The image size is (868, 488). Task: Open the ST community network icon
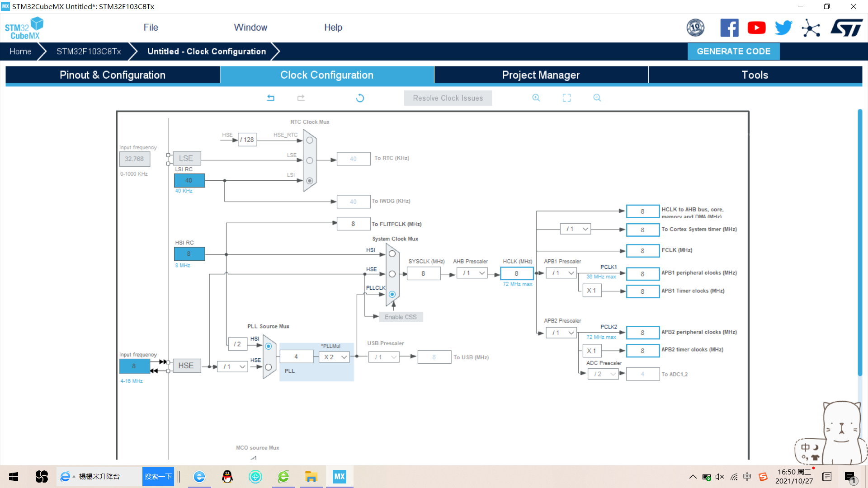811,28
